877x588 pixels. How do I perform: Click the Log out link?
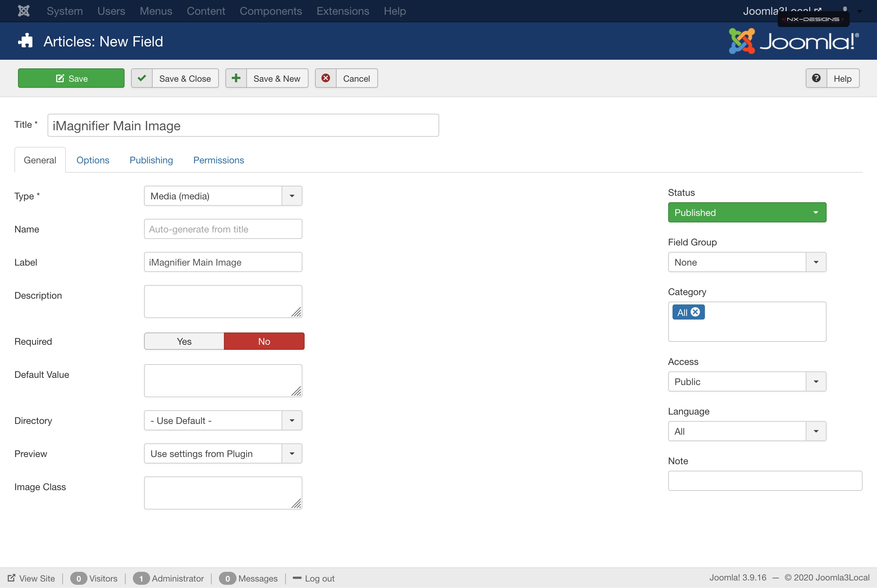click(320, 578)
